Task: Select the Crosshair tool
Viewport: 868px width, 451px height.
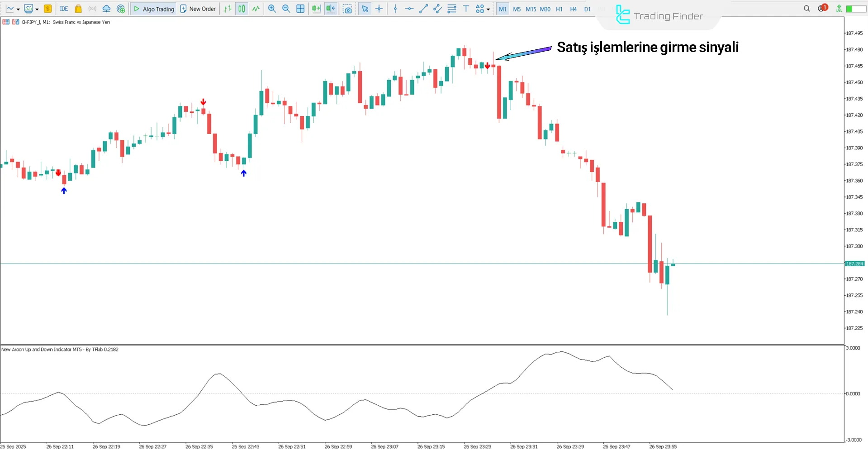Action: tap(379, 8)
